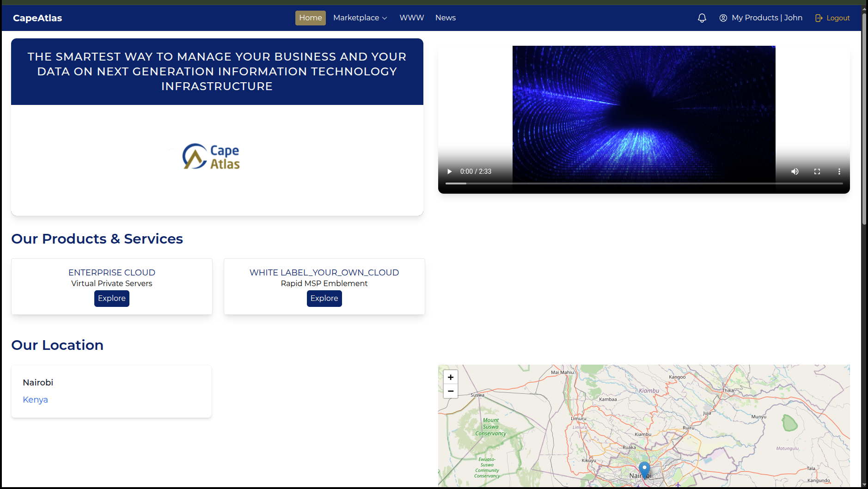Image resolution: width=868 pixels, height=489 pixels.
Task: Mute the video volume
Action: (795, 171)
